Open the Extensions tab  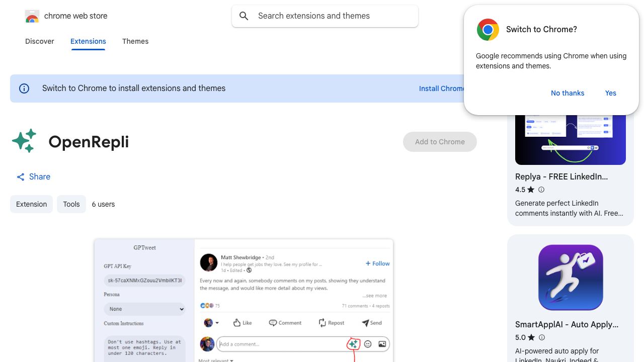coord(88,41)
